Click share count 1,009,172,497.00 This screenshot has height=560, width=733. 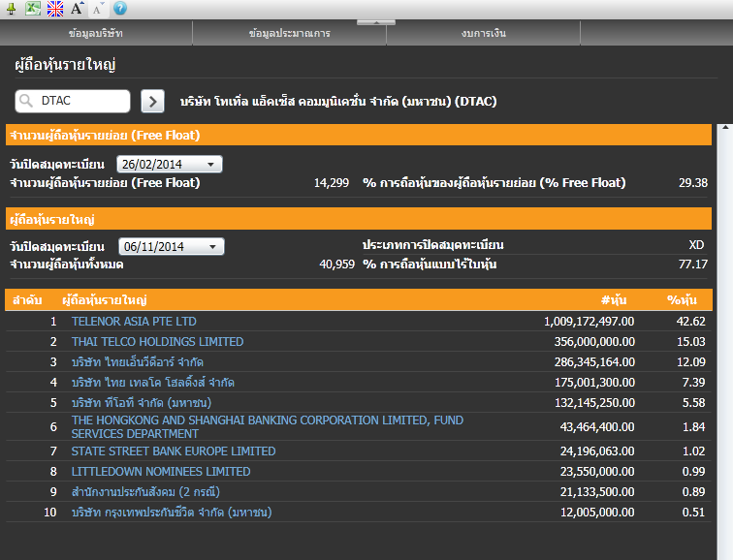(590, 322)
